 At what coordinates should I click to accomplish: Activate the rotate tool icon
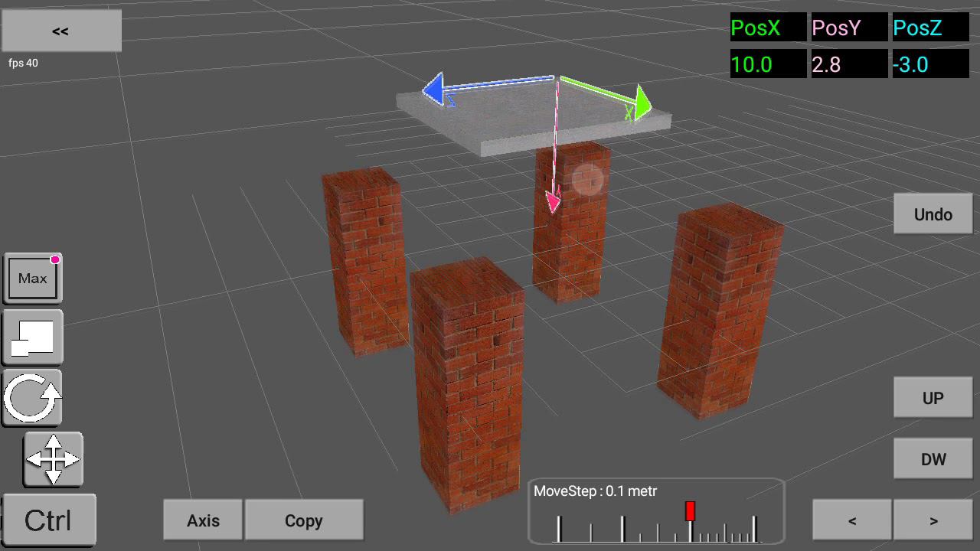coord(33,398)
